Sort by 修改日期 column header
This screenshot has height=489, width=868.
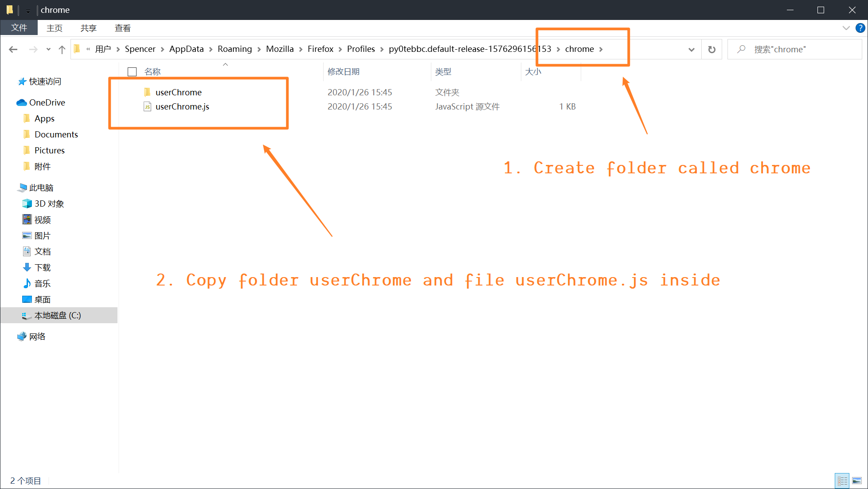pos(343,71)
